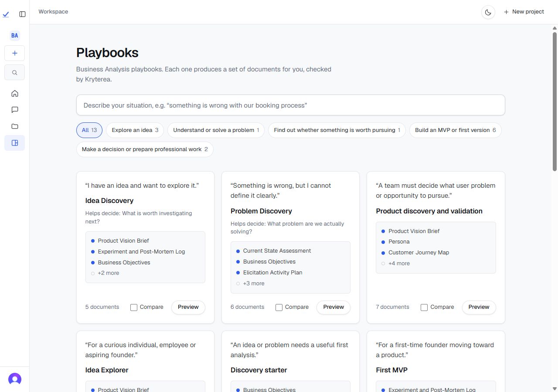
Task: Preview Product discovery and validation playbook
Action: 479,307
